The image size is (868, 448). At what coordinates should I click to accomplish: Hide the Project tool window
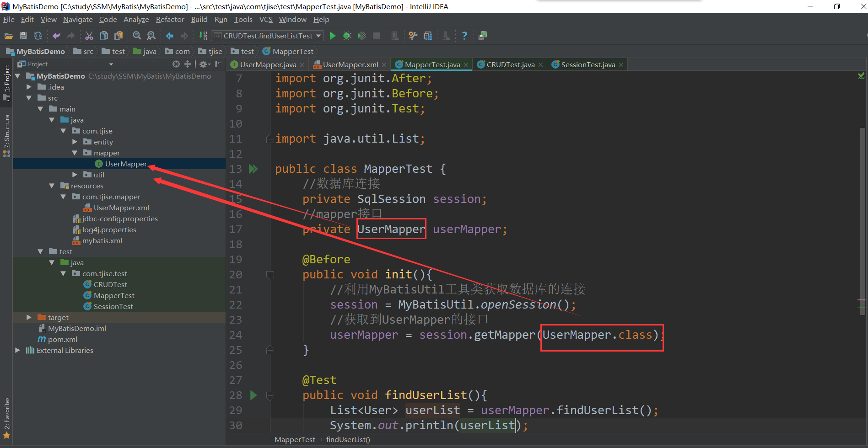pyautogui.click(x=219, y=64)
